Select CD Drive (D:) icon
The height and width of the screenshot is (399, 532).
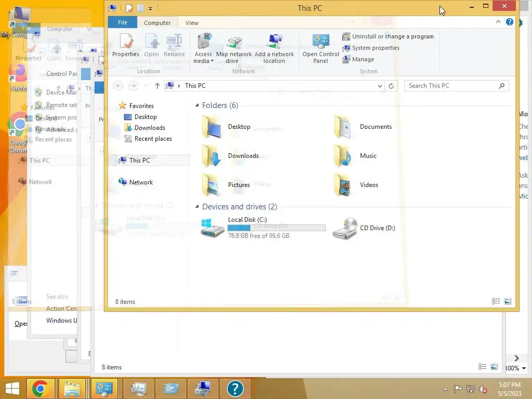pyautogui.click(x=345, y=229)
